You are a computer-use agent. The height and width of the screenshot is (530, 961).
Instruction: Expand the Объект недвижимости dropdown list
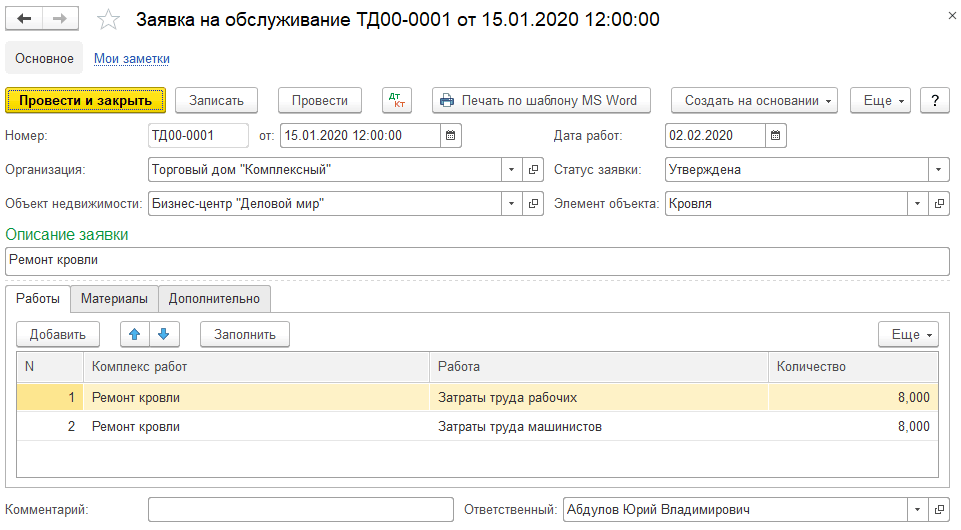click(511, 204)
